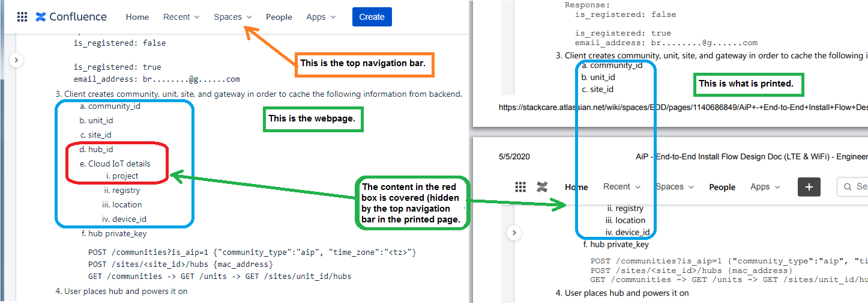Open the app switcher grid in the webpage header

(22, 17)
